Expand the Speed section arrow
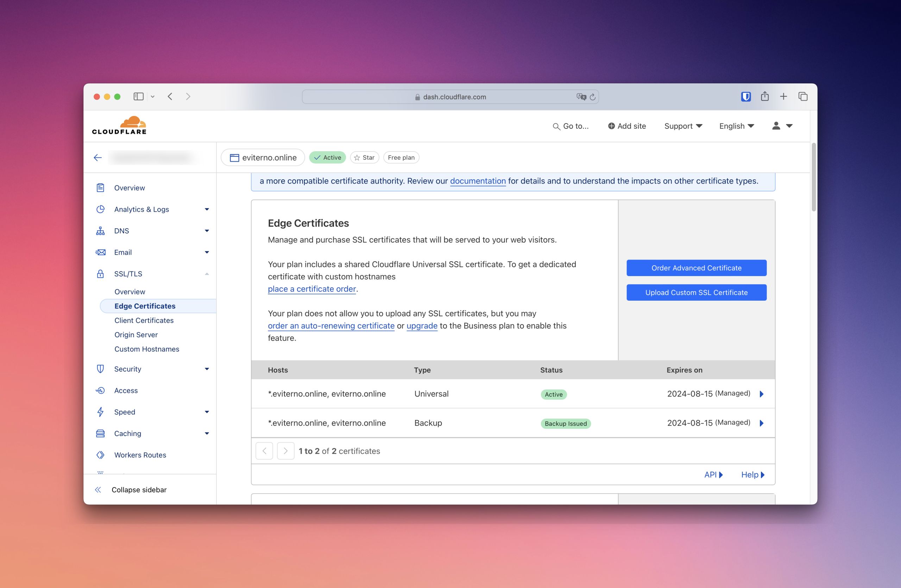Viewport: 901px width, 588px height. (x=207, y=412)
